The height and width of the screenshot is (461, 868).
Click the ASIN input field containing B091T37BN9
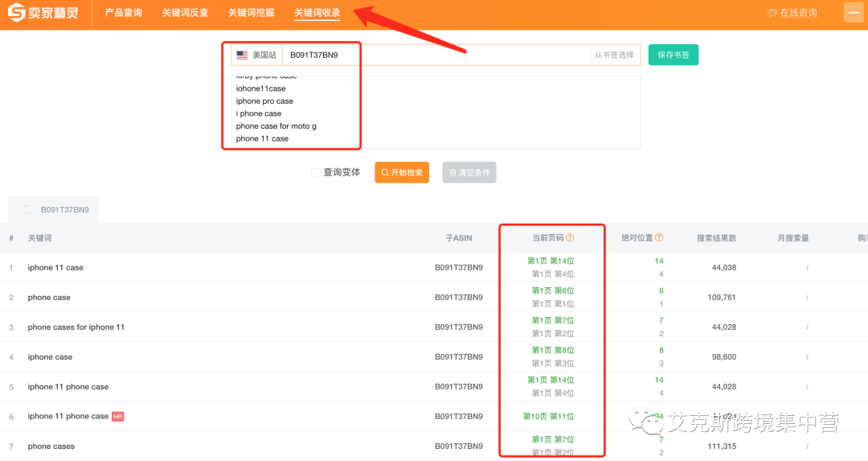(434, 55)
